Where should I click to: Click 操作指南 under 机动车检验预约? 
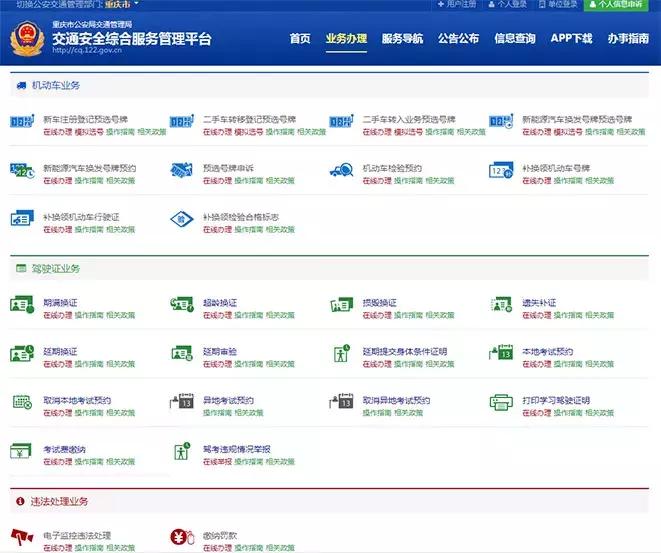click(x=408, y=181)
